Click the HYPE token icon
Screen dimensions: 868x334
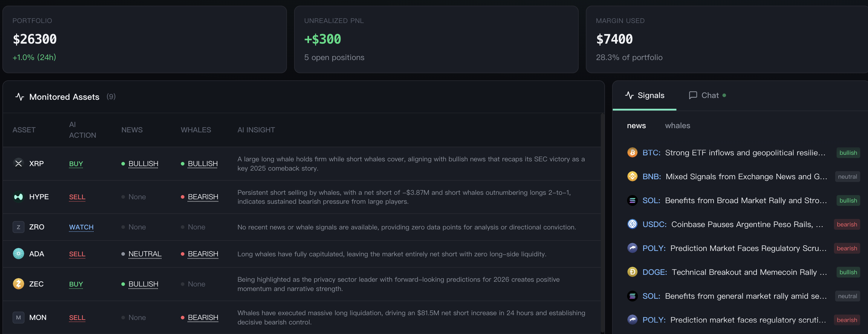click(x=18, y=197)
